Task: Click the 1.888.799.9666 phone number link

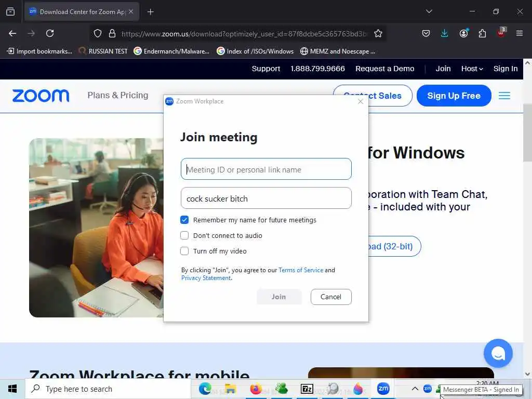Action: click(x=317, y=69)
